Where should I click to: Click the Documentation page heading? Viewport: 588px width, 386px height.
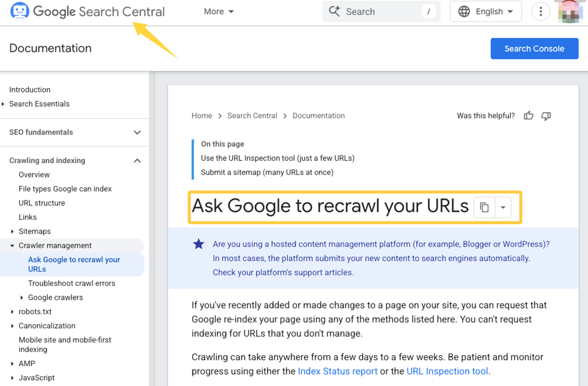(50, 48)
